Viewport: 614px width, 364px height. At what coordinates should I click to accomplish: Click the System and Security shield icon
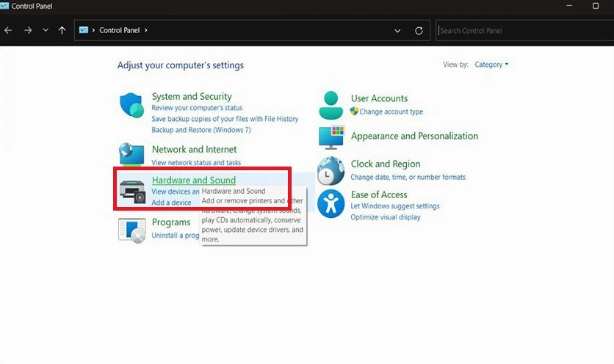[132, 106]
